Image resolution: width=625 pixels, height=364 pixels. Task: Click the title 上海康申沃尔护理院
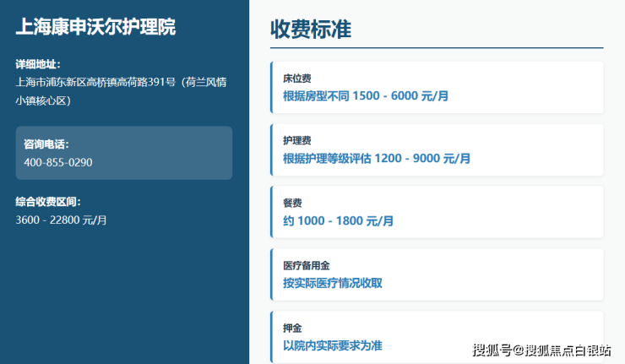point(95,27)
